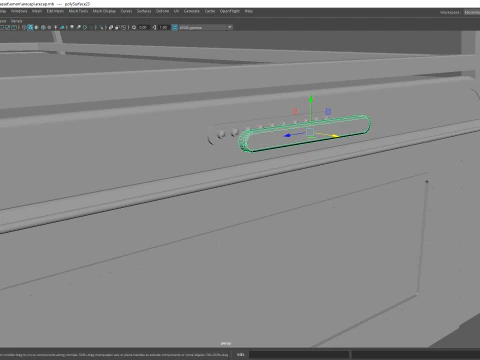The width and height of the screenshot is (480, 360).
Task: Toggle X-ray active components icon
Action: [x=117, y=27]
